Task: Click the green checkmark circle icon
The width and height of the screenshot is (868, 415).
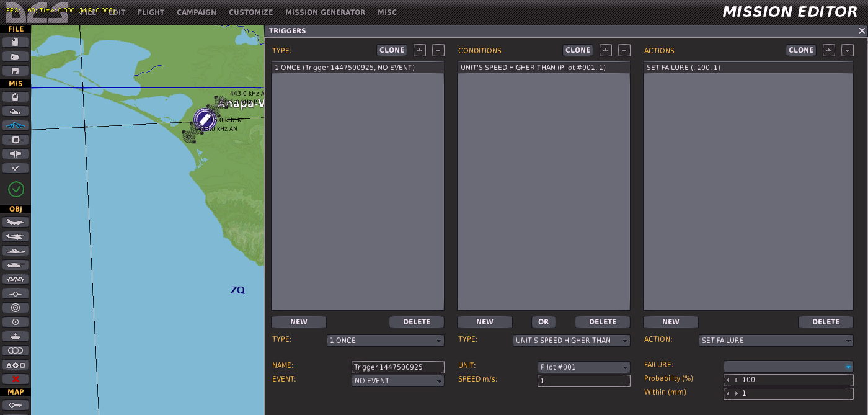Action: coord(16,189)
